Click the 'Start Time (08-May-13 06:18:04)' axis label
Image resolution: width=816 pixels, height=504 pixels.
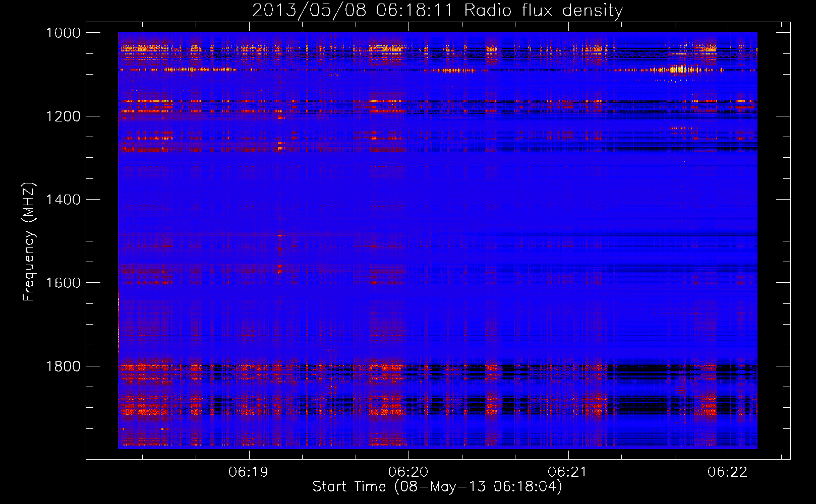437,487
